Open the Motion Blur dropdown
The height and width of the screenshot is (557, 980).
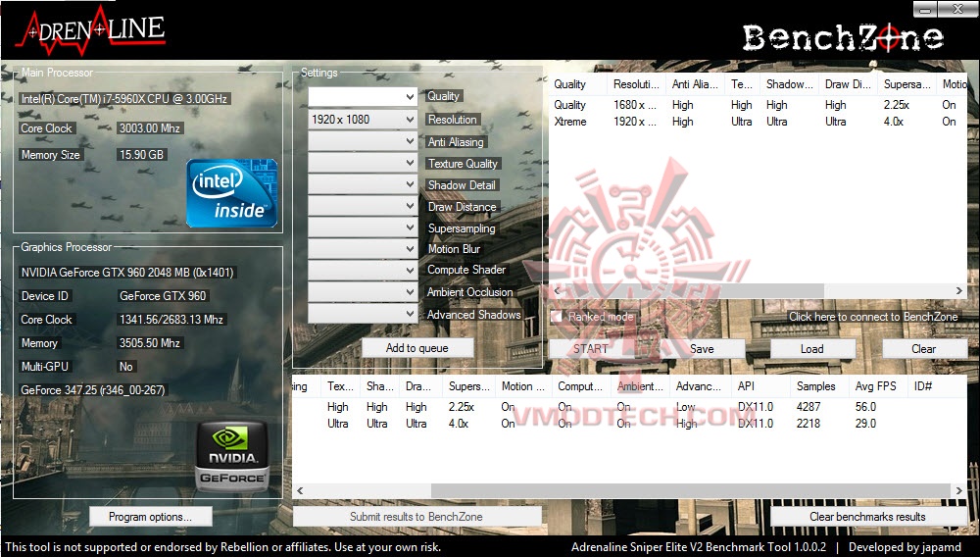[x=363, y=249]
